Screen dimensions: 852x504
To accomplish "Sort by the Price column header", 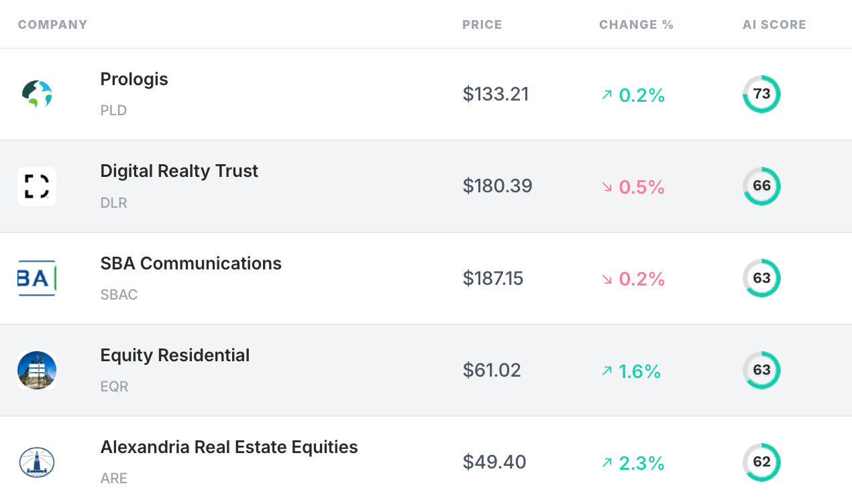I will click(482, 25).
